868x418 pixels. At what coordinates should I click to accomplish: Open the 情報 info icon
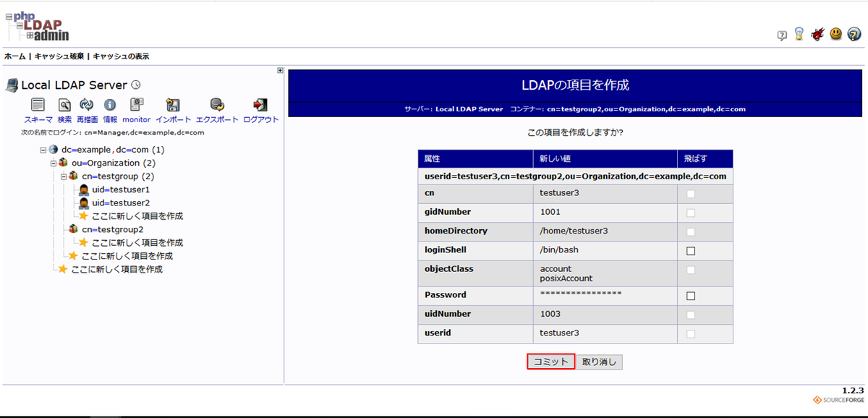pos(110,105)
